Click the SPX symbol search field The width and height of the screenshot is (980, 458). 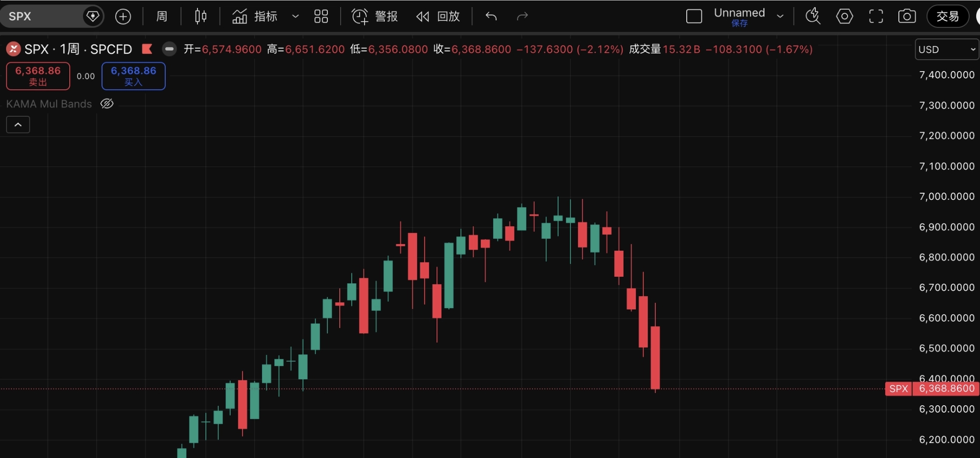(x=41, y=17)
